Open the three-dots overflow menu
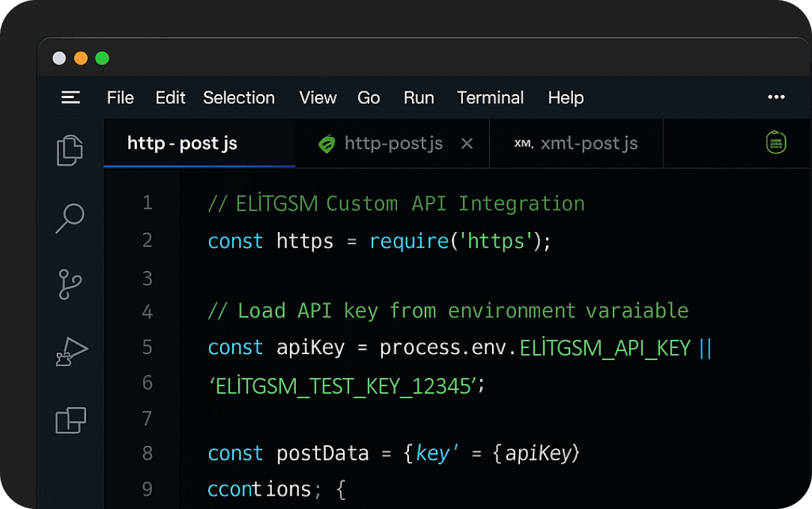 click(x=776, y=97)
